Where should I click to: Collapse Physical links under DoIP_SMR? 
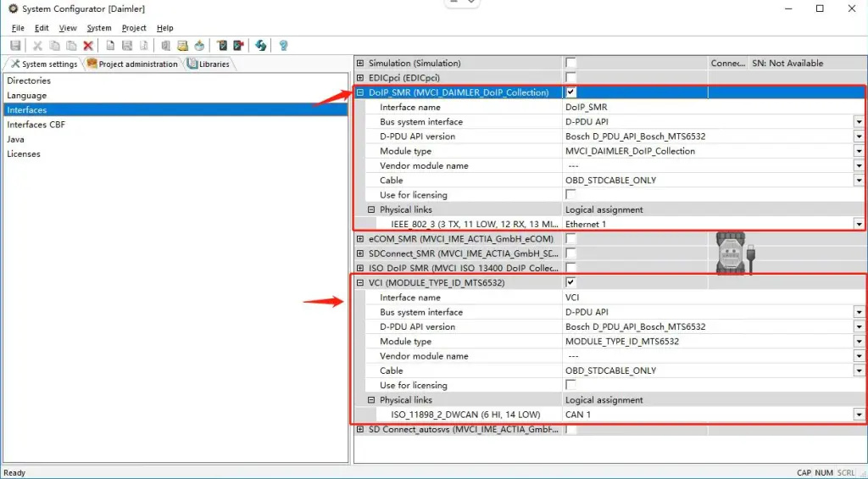coord(371,209)
